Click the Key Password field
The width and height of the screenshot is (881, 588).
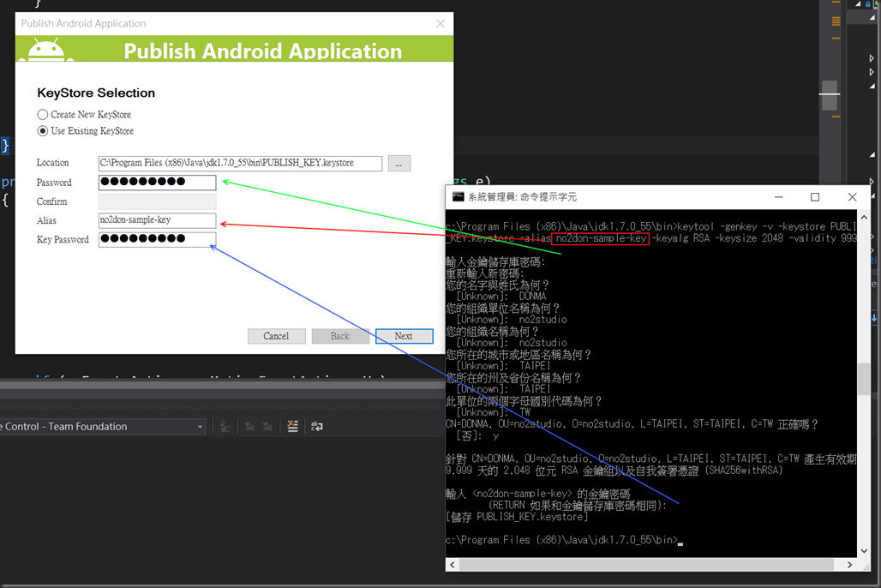click(158, 239)
